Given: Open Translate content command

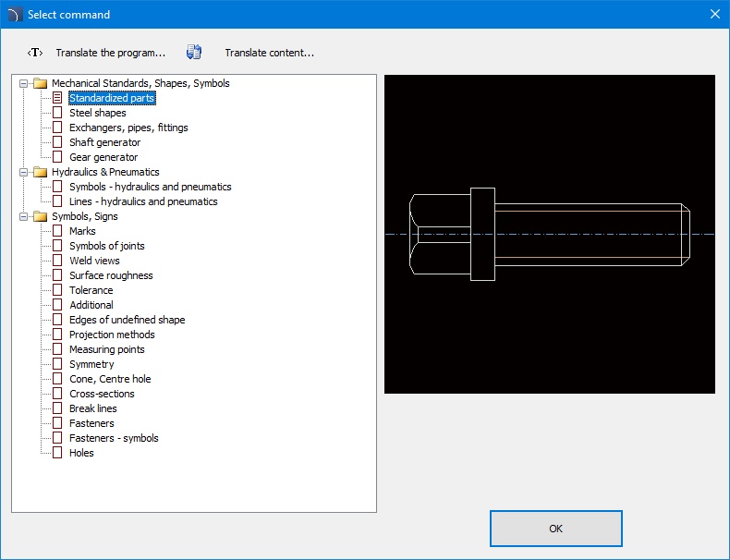Looking at the screenshot, I should (269, 53).
